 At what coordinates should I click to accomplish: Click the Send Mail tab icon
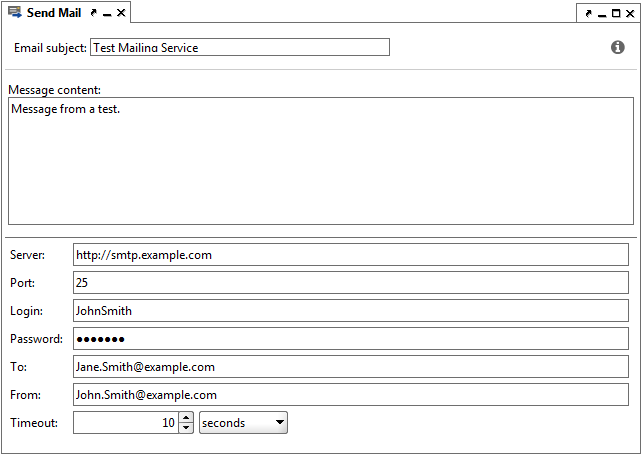click(15, 12)
